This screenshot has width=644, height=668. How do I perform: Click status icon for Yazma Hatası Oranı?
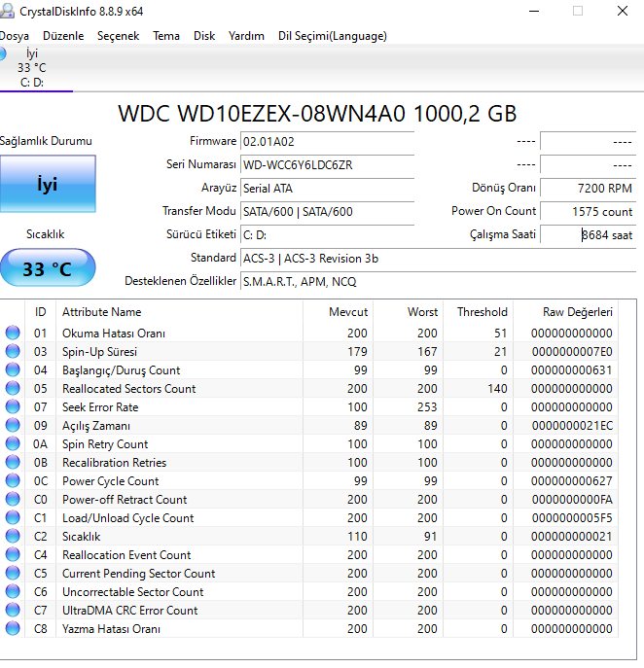[13, 628]
